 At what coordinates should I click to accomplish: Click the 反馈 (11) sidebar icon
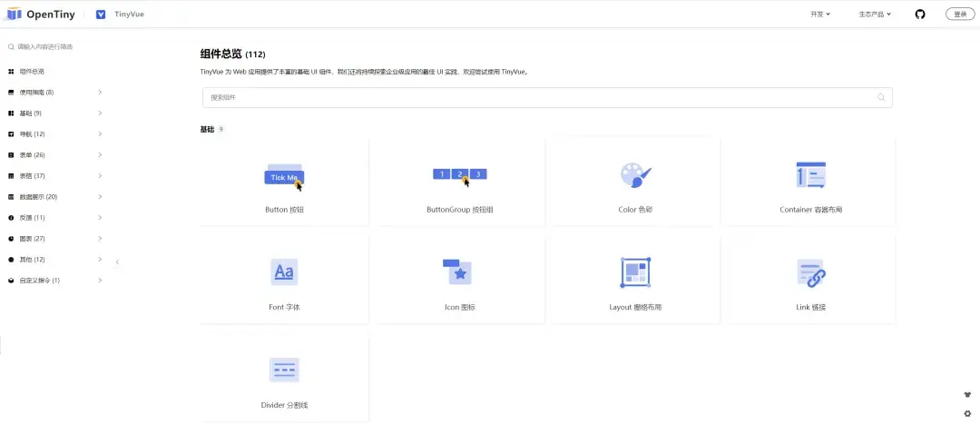(x=11, y=218)
